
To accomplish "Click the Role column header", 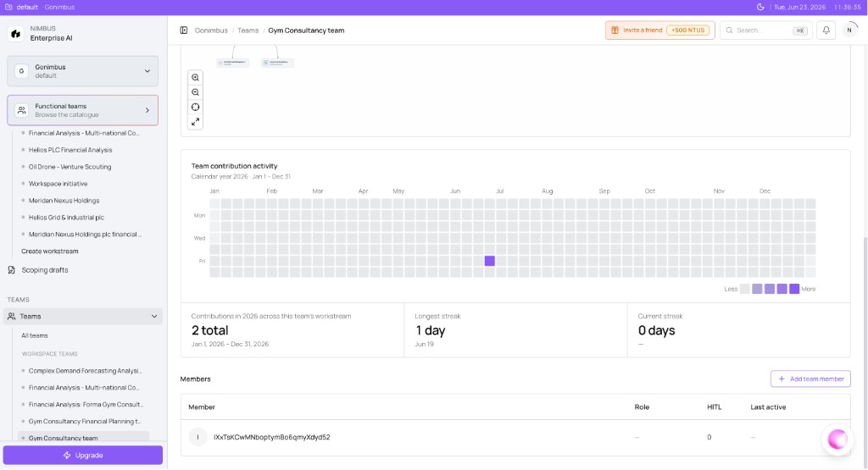I will (642, 407).
